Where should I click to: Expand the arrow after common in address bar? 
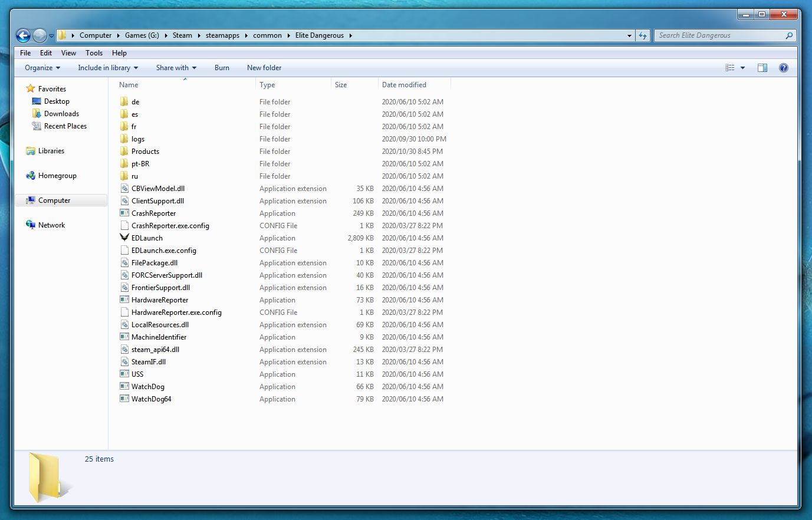pyautogui.click(x=289, y=35)
